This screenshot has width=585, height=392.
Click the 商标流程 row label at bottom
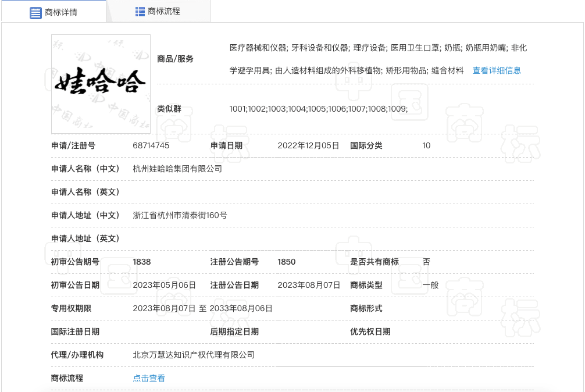[67, 378]
